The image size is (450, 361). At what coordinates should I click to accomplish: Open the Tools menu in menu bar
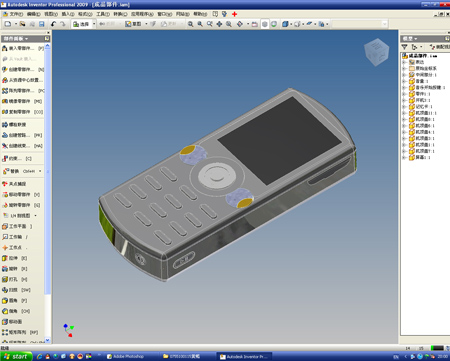point(103,14)
